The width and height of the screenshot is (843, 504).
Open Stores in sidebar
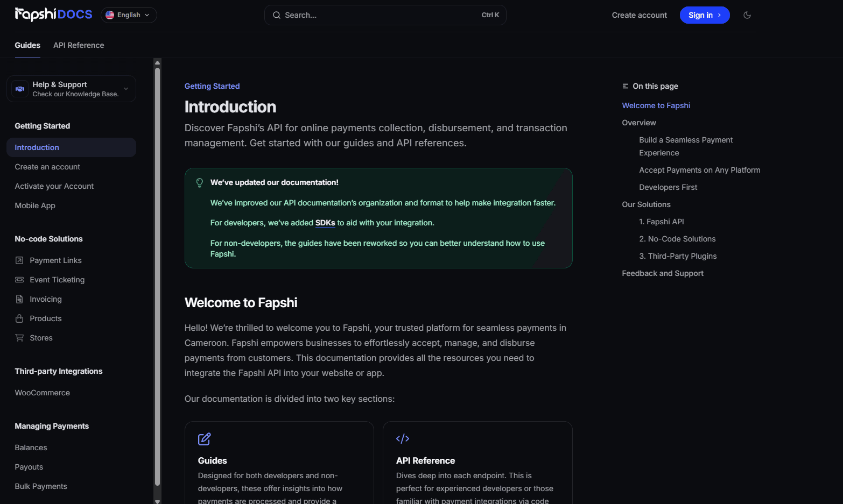click(x=41, y=338)
